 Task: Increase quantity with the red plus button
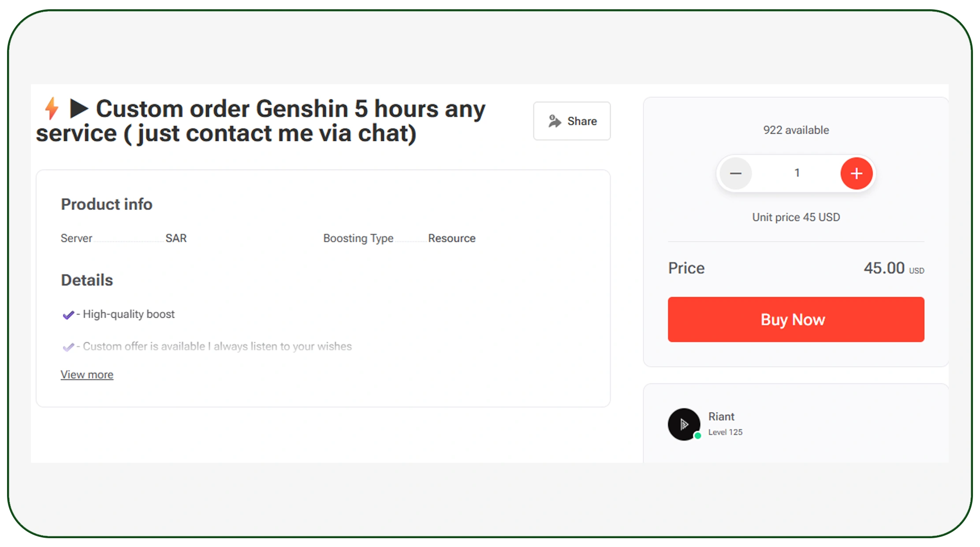pyautogui.click(x=856, y=173)
